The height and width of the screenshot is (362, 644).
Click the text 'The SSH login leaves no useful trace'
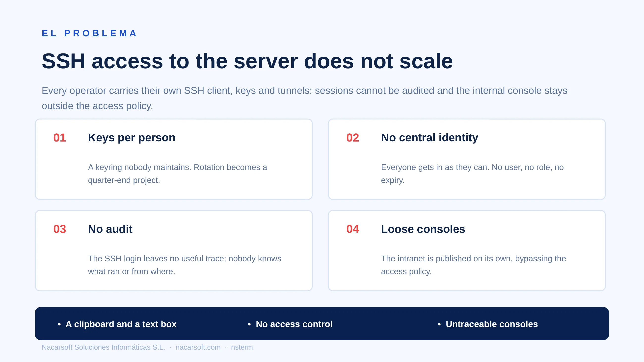pos(157,259)
